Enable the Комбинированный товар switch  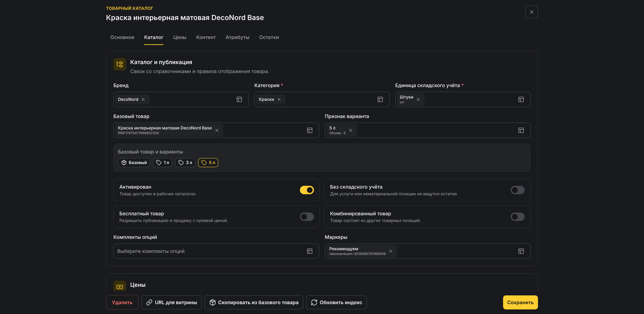[517, 217]
